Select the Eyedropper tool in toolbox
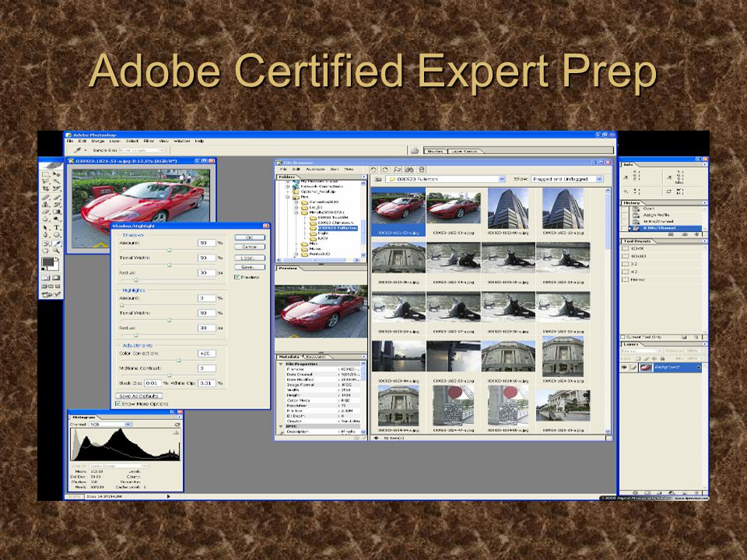The image size is (747, 560). click(x=56, y=243)
